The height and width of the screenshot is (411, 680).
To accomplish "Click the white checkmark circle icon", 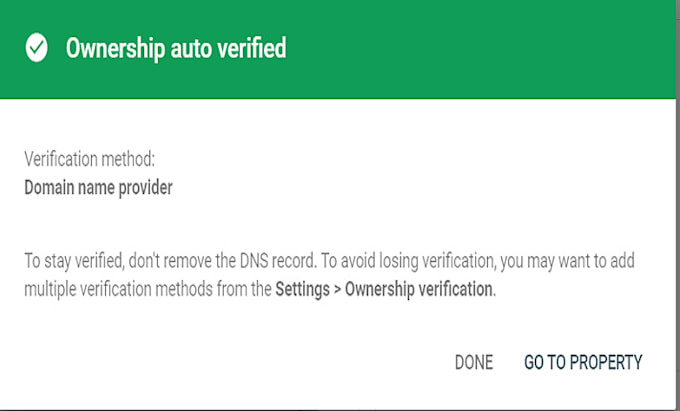I will 36,48.
